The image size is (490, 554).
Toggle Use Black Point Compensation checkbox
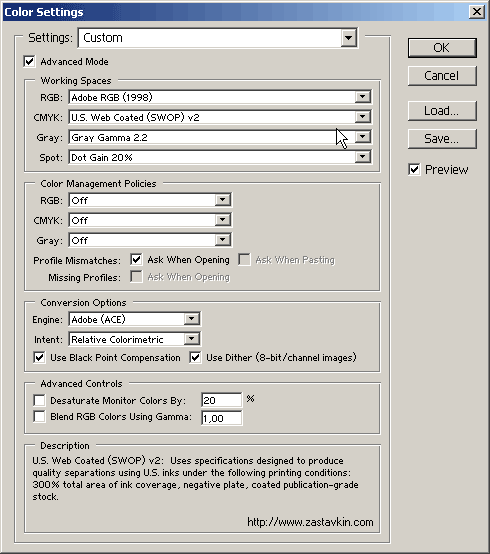pos(39,358)
